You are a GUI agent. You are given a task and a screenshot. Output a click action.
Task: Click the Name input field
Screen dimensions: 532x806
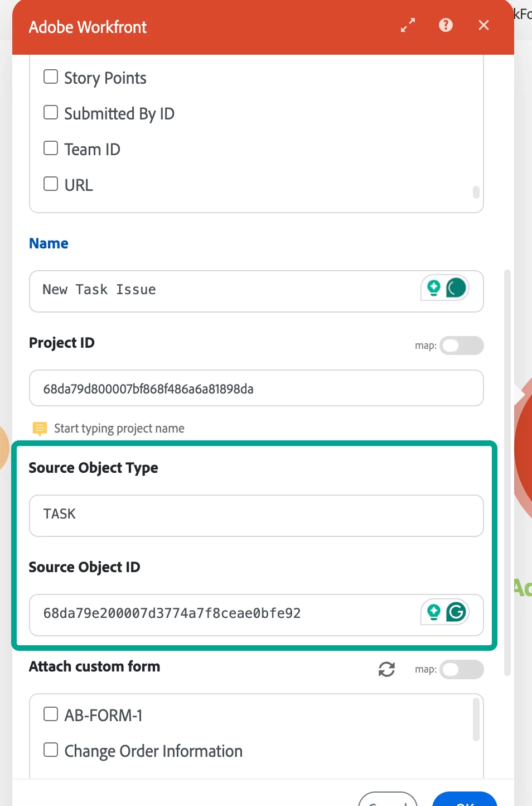257,291
